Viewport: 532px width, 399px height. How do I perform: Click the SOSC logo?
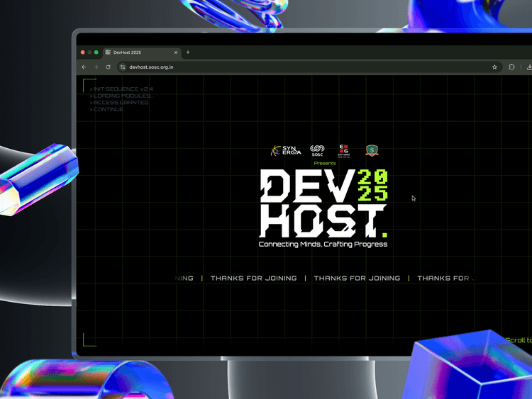317,150
